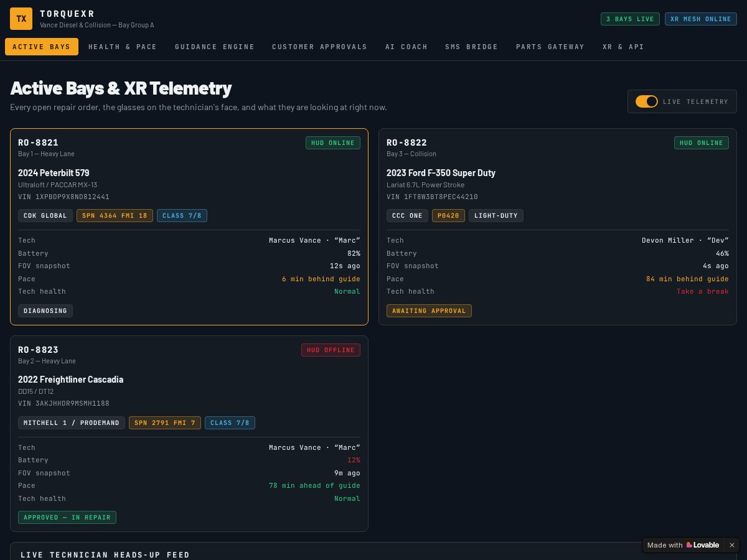Click HUD Online badge on RO-8822

point(702,143)
